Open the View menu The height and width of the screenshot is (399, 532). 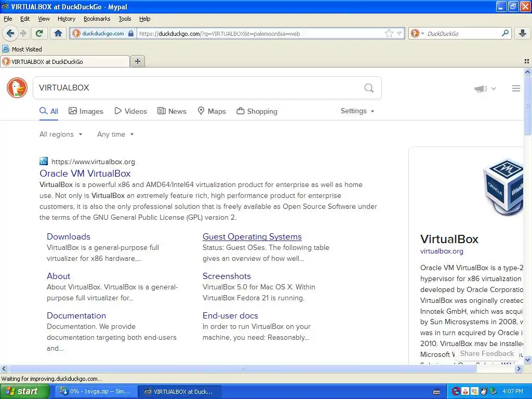(44, 19)
